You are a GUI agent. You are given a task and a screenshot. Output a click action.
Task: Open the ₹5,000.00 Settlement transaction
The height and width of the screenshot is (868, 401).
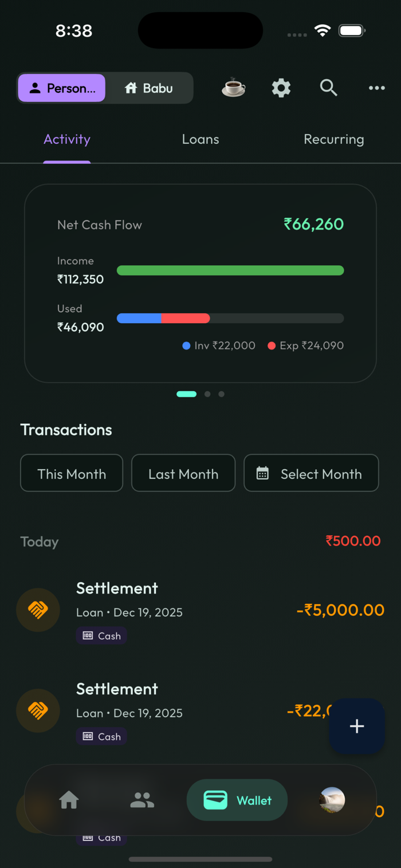[x=200, y=611]
